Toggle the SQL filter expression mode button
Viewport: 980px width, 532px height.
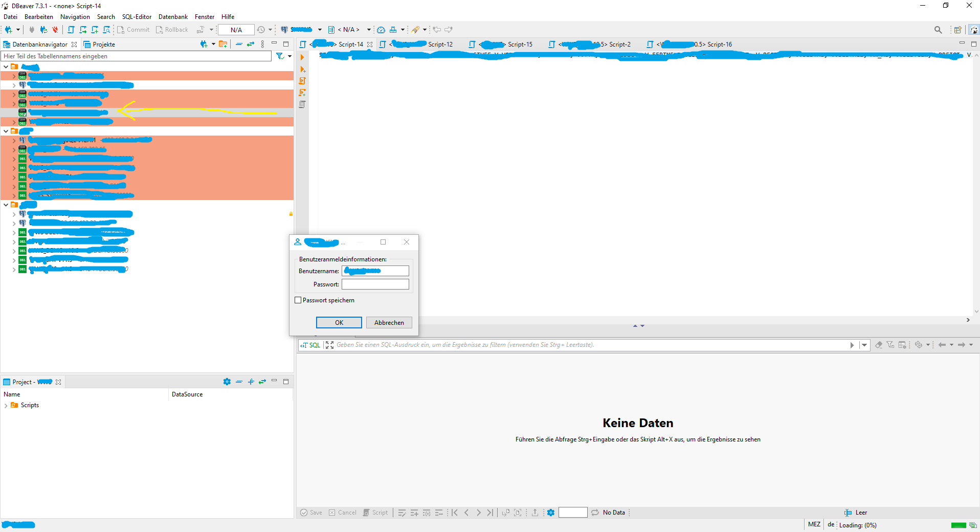[310, 345]
